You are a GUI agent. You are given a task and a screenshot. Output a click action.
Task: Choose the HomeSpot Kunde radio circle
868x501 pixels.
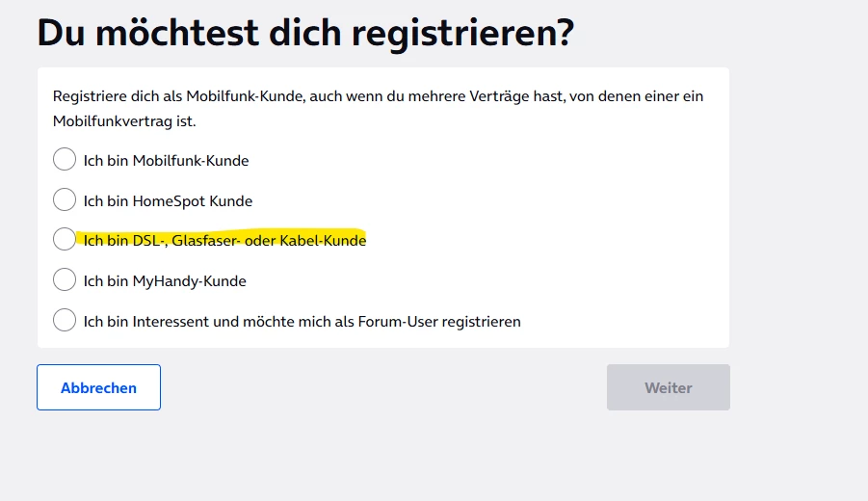pyautogui.click(x=65, y=200)
